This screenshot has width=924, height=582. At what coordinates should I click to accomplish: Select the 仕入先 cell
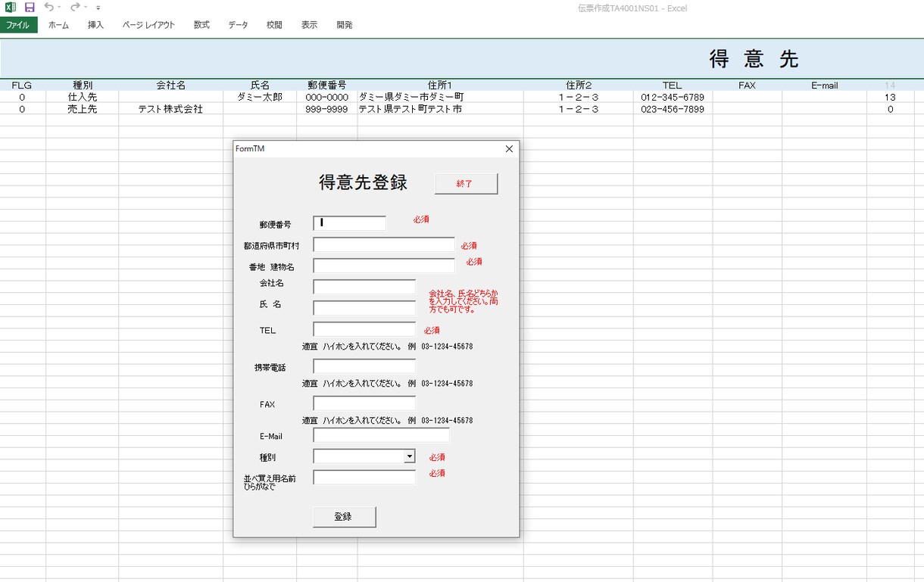[x=82, y=97]
